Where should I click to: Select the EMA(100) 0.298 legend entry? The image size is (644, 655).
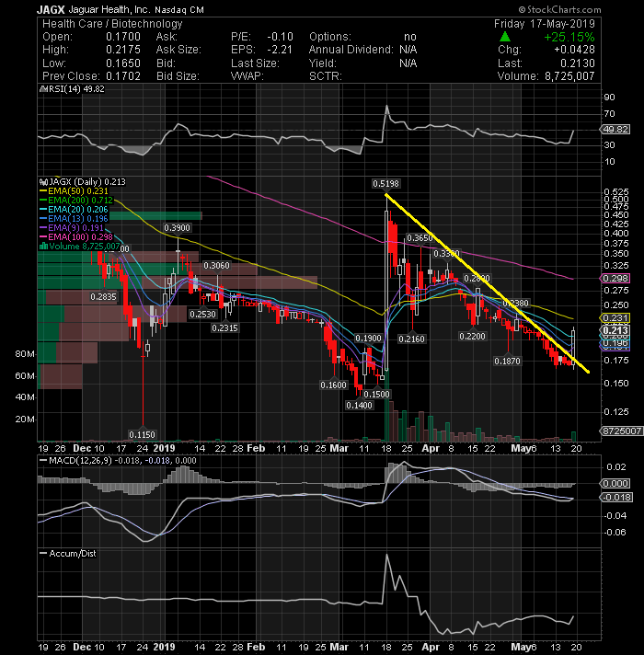[x=76, y=236]
